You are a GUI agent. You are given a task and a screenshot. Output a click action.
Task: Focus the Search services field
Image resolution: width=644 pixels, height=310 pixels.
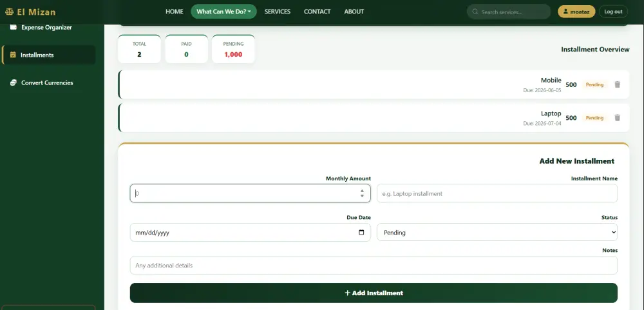coord(509,12)
